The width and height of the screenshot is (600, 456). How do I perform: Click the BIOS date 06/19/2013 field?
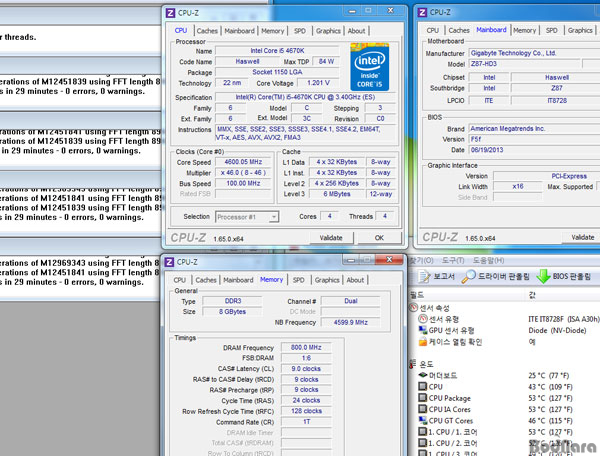(x=535, y=150)
